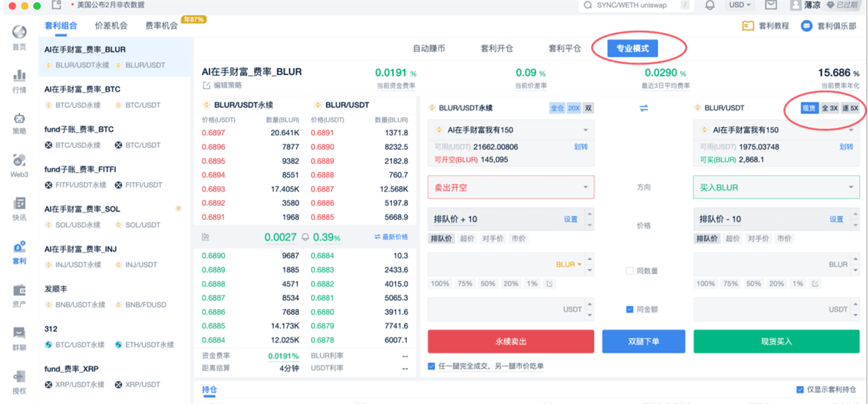Viewport: 868px width, 404px height.
Task: Open the 策略 strategy robot icon
Action: click(19, 118)
